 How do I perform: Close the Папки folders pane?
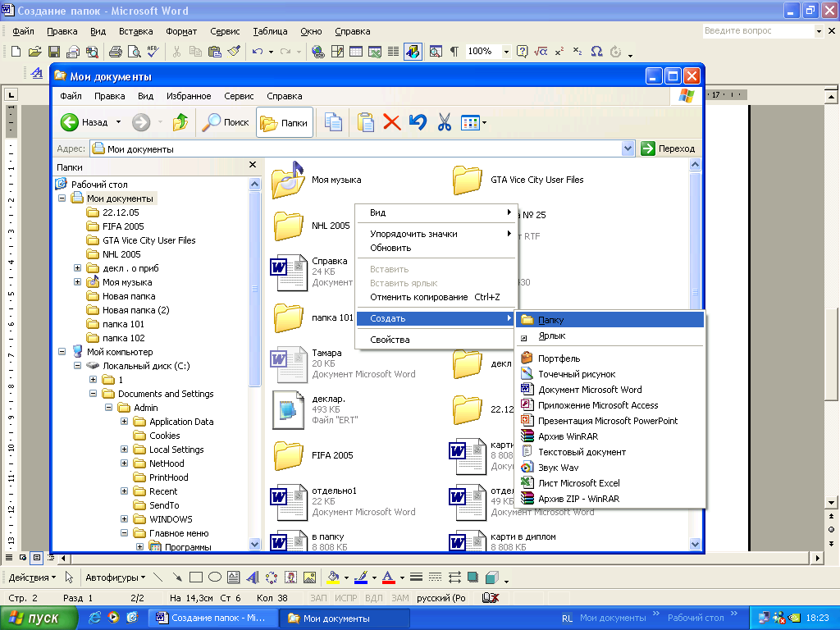tap(253, 166)
